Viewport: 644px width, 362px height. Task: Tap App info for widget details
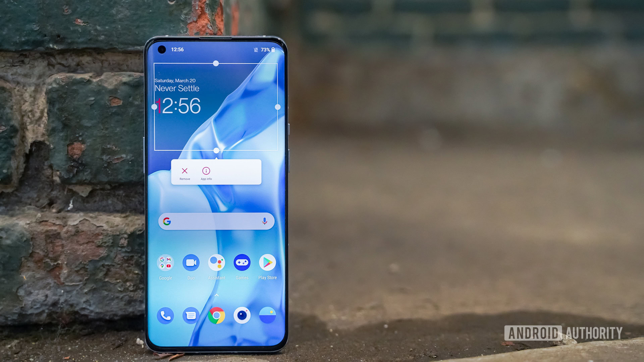pyautogui.click(x=206, y=173)
